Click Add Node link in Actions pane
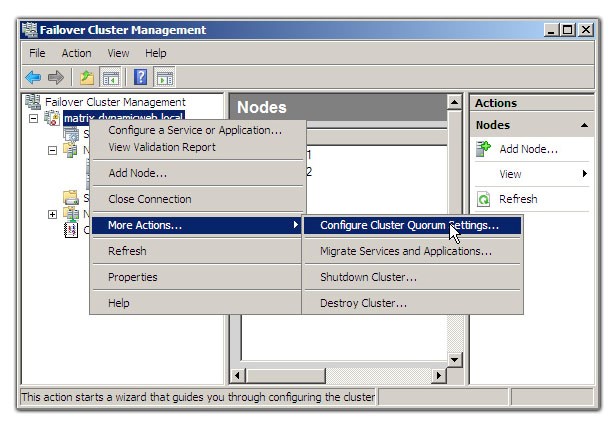 pos(528,149)
